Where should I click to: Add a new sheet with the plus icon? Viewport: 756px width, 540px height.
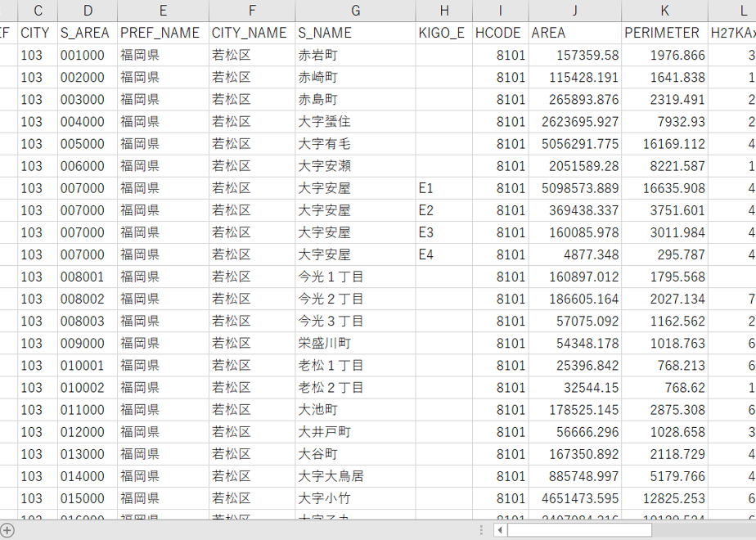click(7, 531)
